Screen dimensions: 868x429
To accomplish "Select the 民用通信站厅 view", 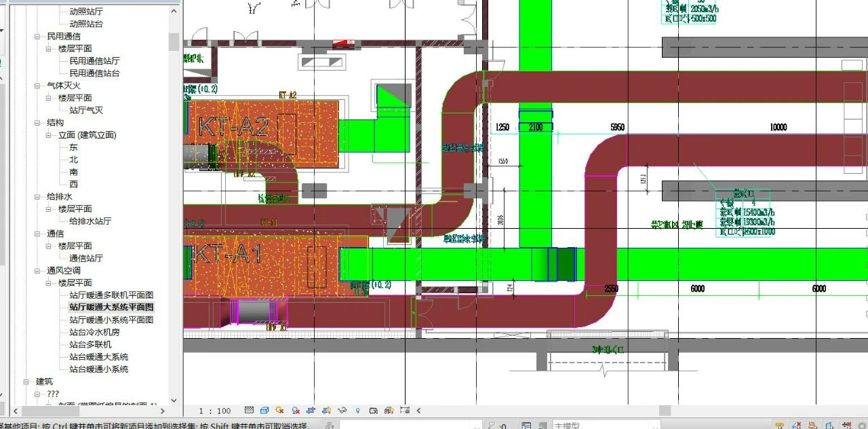I will 94,61.
